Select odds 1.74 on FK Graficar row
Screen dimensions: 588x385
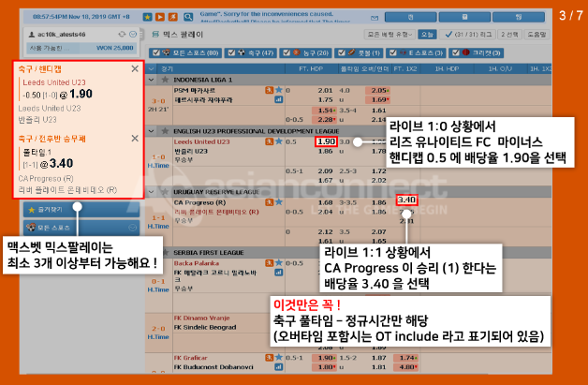pos(406,358)
